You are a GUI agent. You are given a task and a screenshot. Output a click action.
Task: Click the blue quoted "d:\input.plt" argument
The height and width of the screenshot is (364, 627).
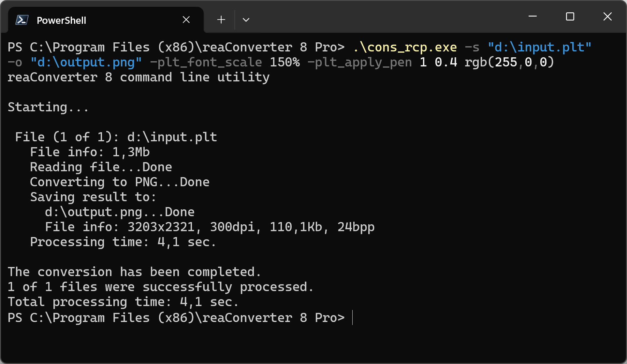click(x=539, y=48)
